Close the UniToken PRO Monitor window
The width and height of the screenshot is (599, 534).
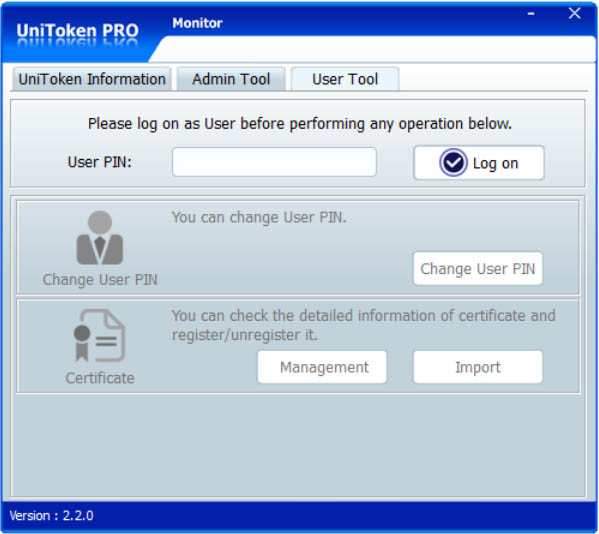tap(575, 13)
